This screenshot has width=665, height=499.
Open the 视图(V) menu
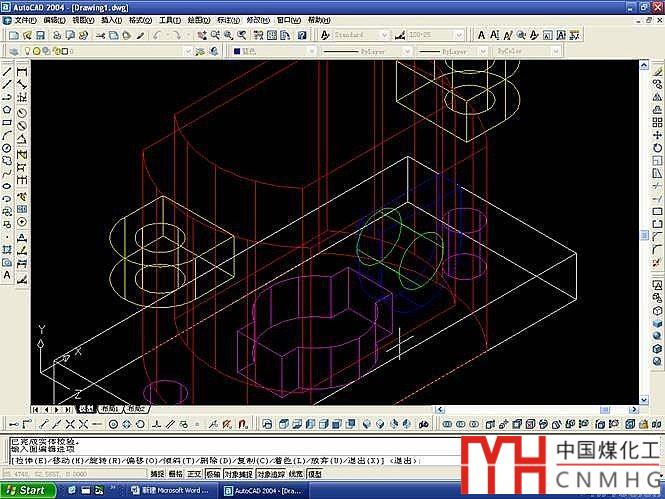pos(83,20)
